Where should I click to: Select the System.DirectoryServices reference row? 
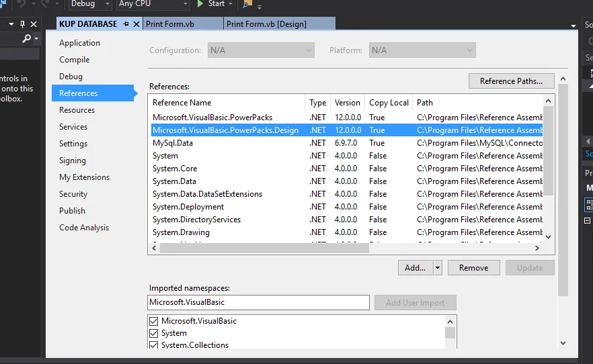(x=347, y=220)
